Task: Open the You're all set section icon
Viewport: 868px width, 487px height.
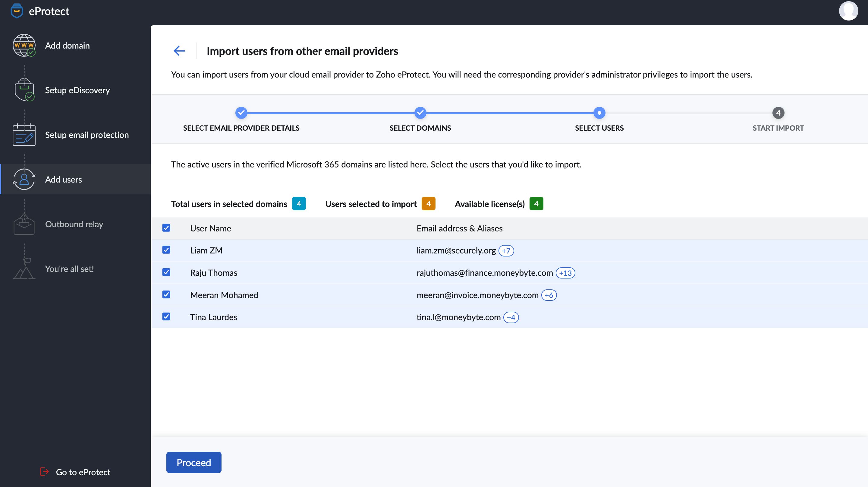Action: 23,269
